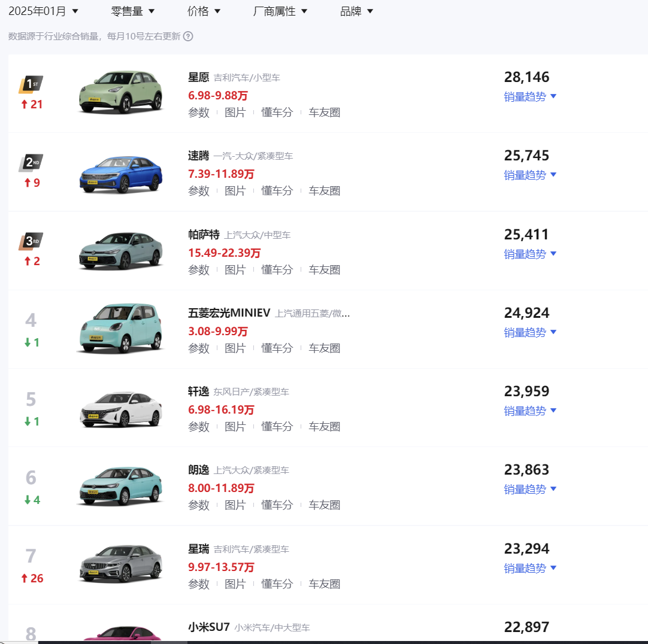648x644 pixels.
Task: Click the bronze 3RD rank badge
Action: tap(31, 242)
